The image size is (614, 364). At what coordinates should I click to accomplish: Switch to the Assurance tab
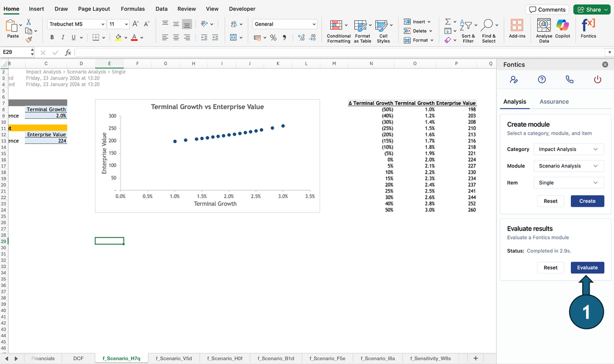(554, 102)
